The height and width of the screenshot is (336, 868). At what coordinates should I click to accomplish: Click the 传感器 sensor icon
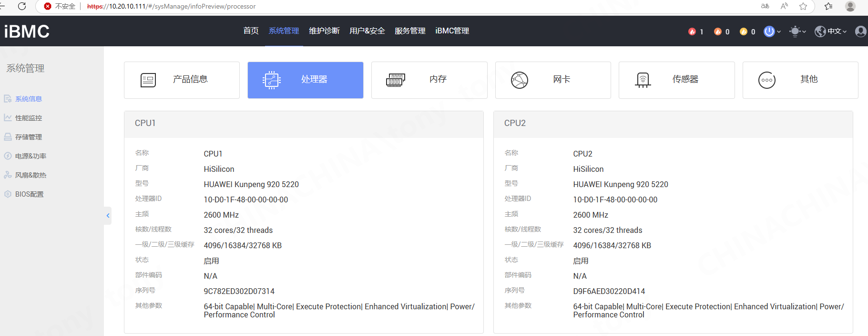(x=643, y=80)
